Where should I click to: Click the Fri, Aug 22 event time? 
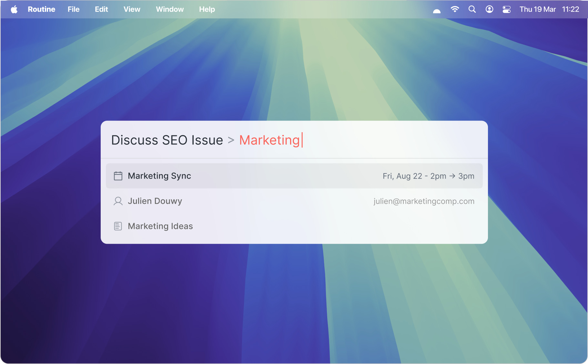429,176
